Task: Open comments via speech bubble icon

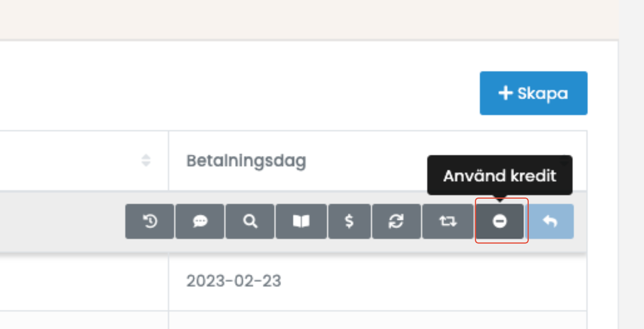Action: 200,221
